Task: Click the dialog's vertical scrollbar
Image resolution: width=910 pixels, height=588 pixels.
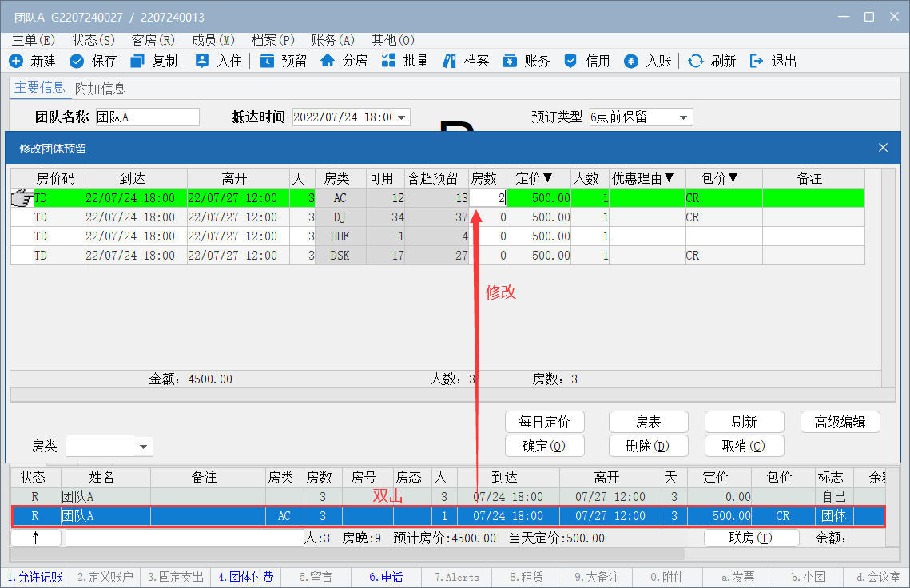Action: [x=888, y=277]
